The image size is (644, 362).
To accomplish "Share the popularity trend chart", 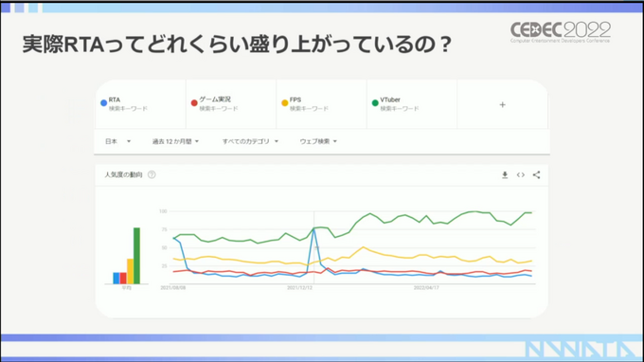I will tap(536, 174).
